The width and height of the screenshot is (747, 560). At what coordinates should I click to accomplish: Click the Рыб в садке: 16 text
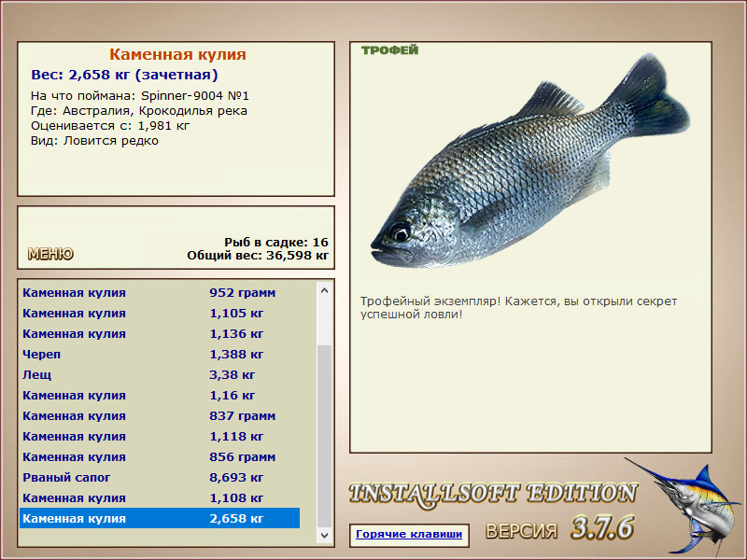pyautogui.click(x=276, y=242)
